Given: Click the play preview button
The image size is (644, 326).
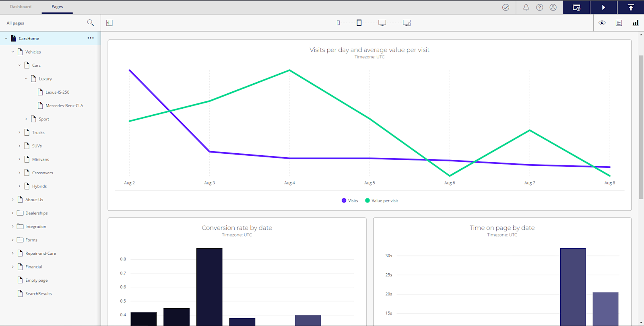Looking at the screenshot, I should pos(604,7).
